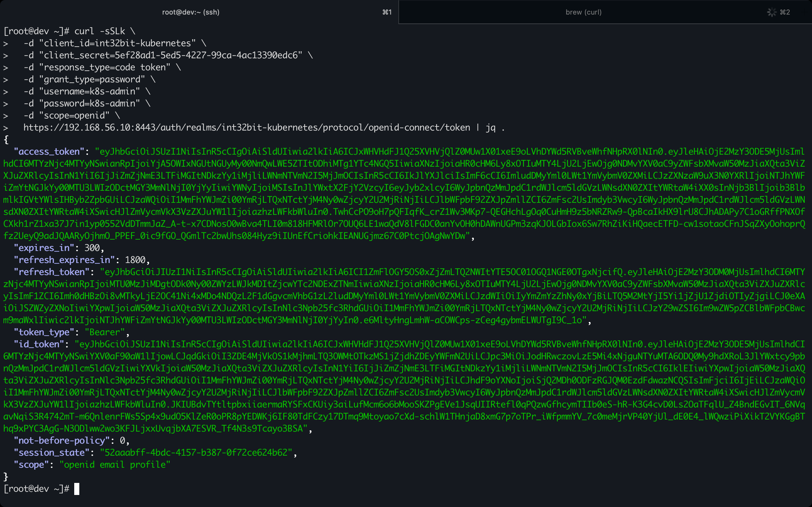812x507 pixels.
Task: Click the "not-before-policy" JSON key
Action: click(x=62, y=440)
